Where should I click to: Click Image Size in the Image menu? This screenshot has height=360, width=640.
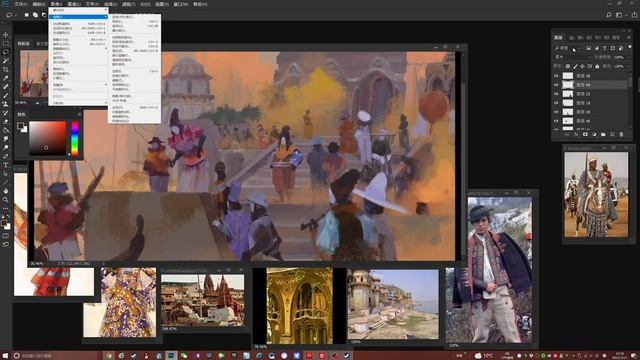click(78, 40)
